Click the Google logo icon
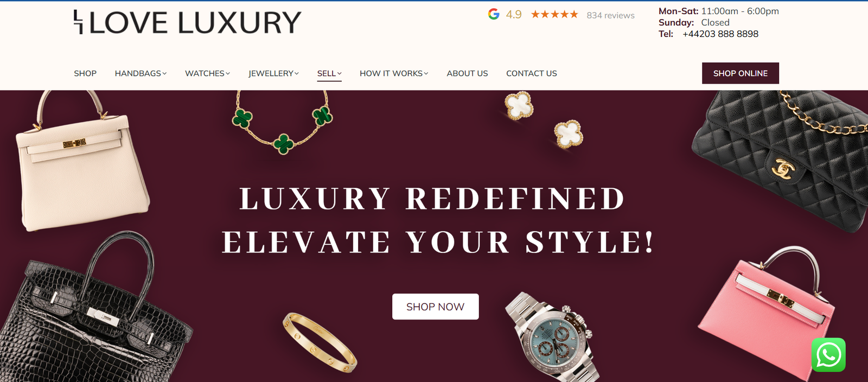The width and height of the screenshot is (868, 382). click(494, 14)
